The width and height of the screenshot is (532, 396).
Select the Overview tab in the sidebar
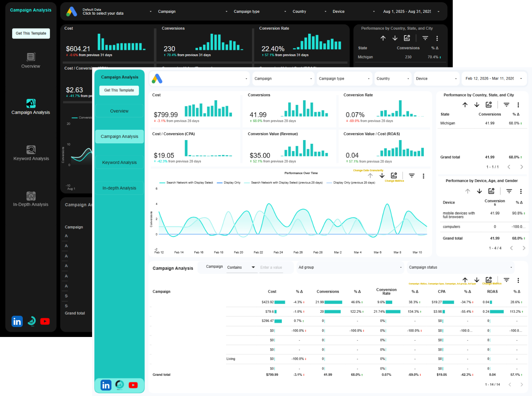tap(119, 111)
